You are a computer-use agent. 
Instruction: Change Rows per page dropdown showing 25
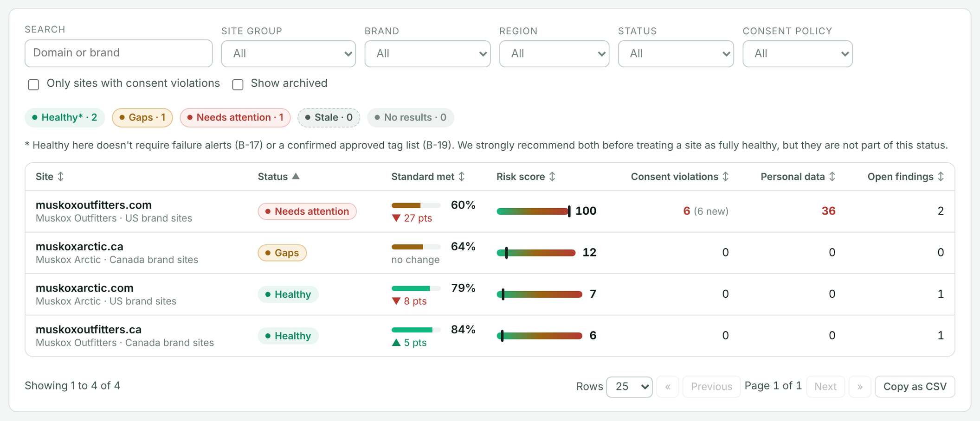click(x=629, y=387)
